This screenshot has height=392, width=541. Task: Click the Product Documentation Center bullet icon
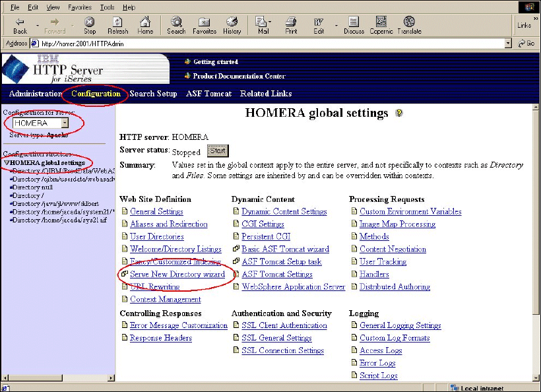point(187,76)
